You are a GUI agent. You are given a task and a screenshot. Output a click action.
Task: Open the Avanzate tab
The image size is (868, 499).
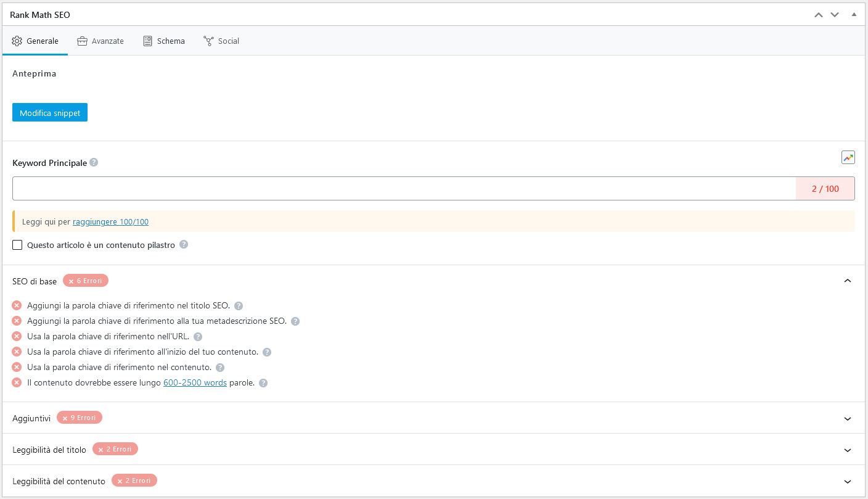pos(100,41)
